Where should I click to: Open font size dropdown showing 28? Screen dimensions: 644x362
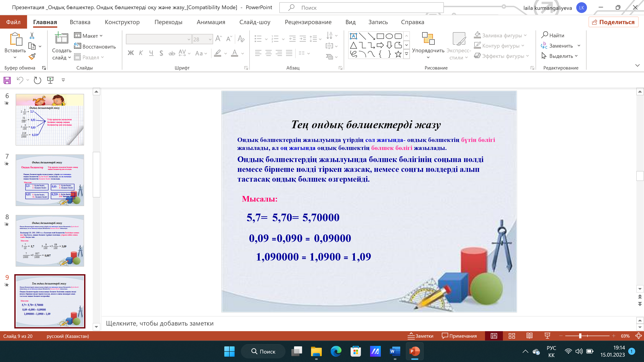210,39
